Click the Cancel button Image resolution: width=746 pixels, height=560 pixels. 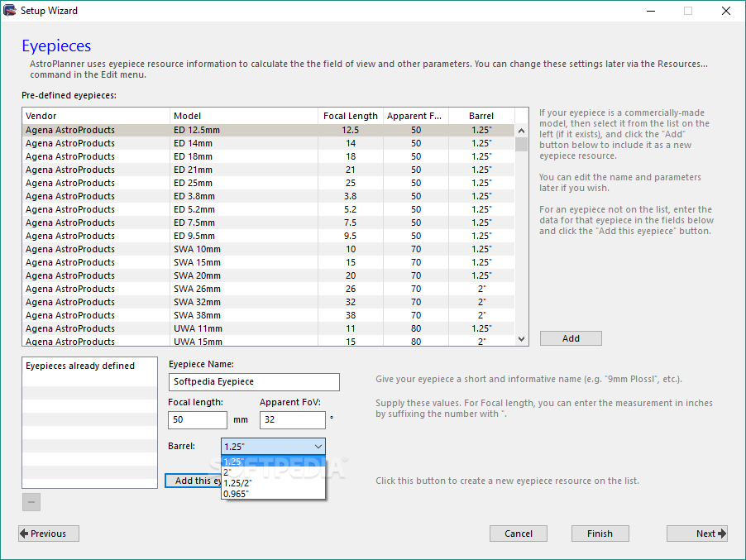(518, 534)
